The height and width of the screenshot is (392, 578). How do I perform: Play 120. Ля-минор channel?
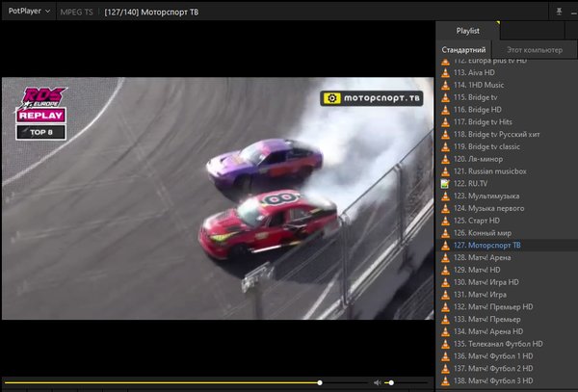479,158
